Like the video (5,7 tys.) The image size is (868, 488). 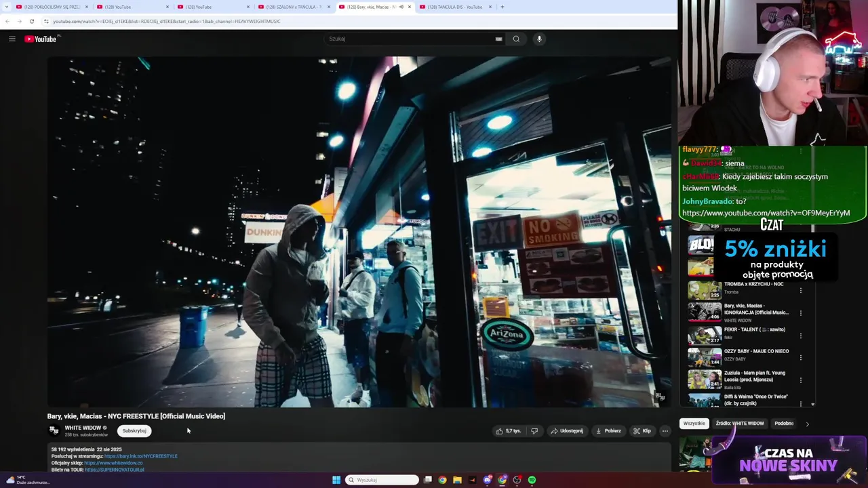click(509, 430)
